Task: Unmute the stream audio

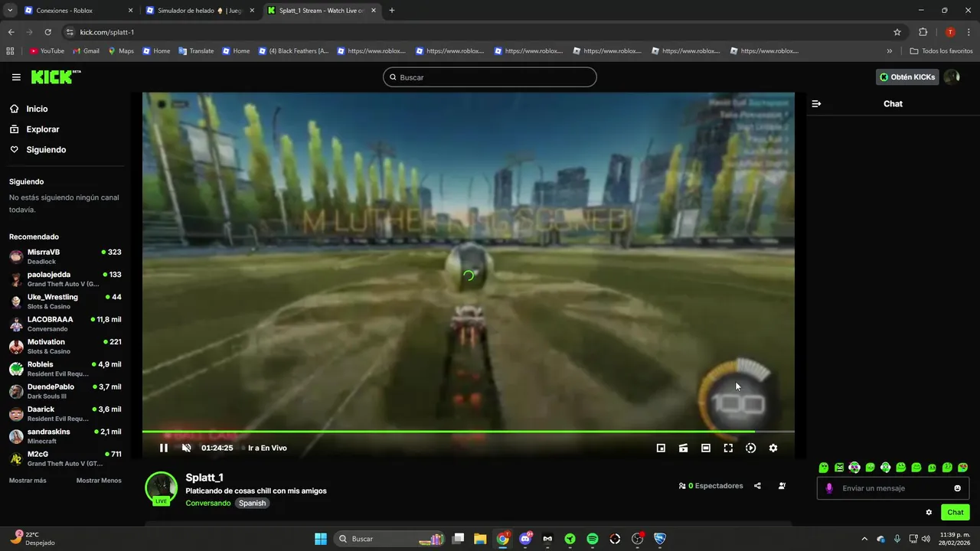Action: click(x=186, y=448)
